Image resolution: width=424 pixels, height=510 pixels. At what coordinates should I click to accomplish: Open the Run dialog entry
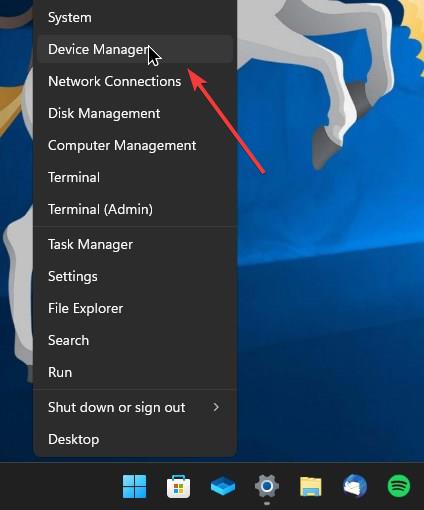click(x=135, y=372)
